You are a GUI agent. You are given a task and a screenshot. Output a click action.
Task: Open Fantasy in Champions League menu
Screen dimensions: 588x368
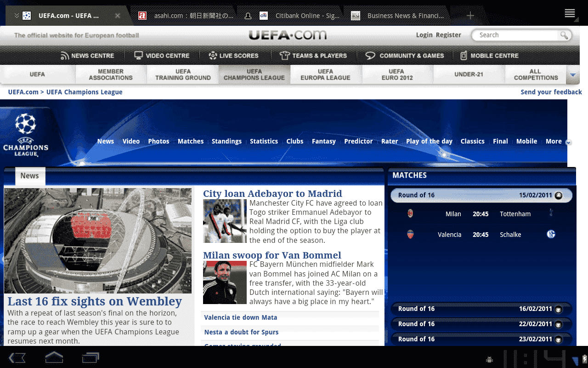[x=324, y=141]
